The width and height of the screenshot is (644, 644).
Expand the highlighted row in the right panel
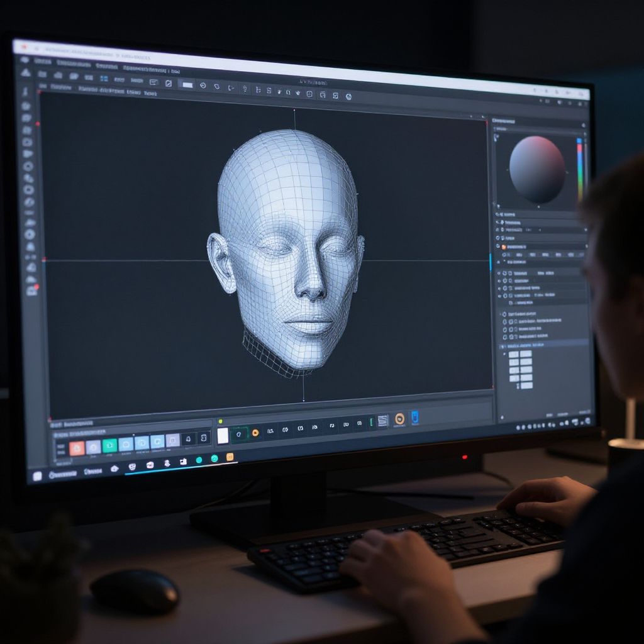click(x=502, y=346)
